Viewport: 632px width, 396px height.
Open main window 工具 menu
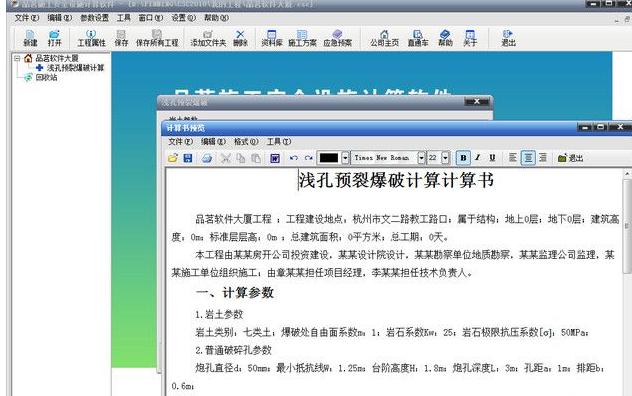click(x=123, y=18)
